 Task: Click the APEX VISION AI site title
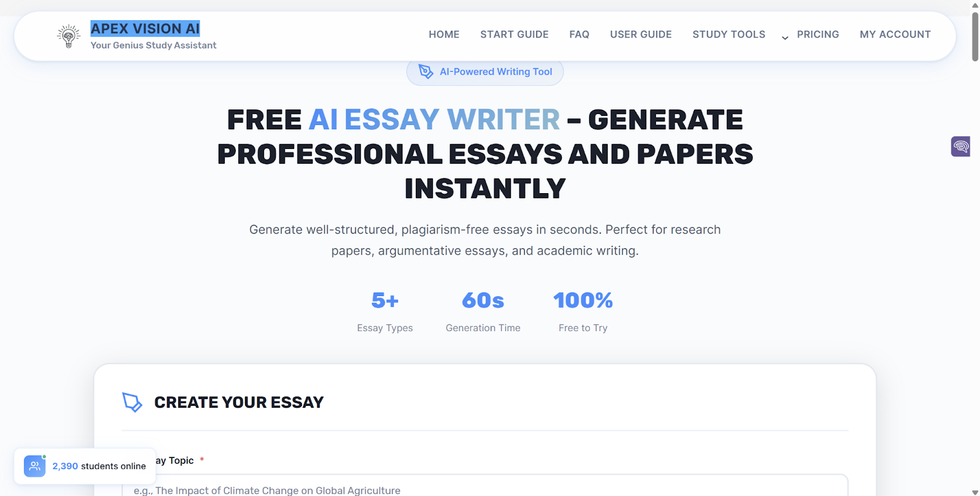click(145, 29)
